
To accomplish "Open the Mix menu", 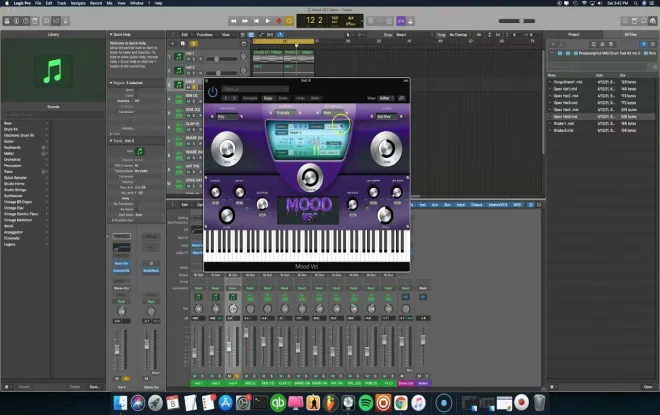I will click(x=109, y=3).
